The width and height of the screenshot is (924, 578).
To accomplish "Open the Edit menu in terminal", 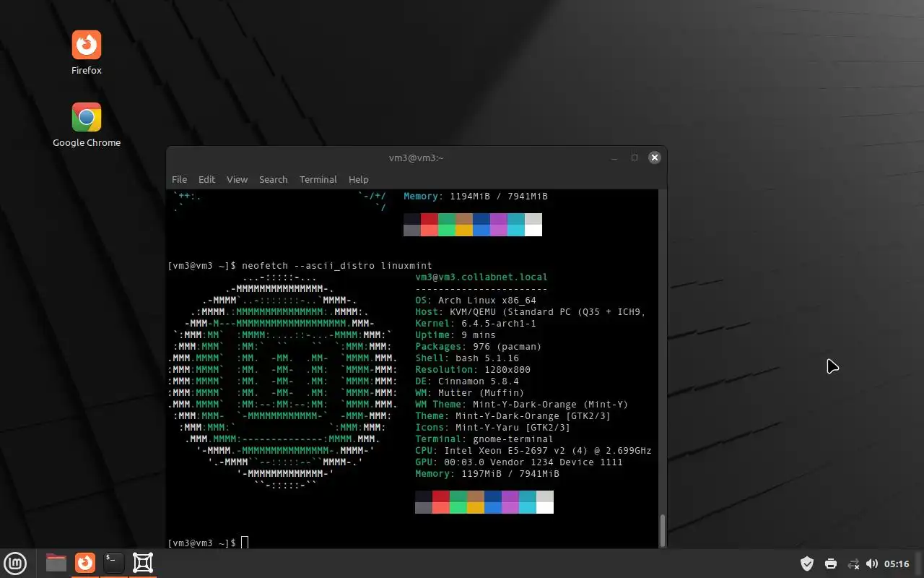I will tap(207, 179).
